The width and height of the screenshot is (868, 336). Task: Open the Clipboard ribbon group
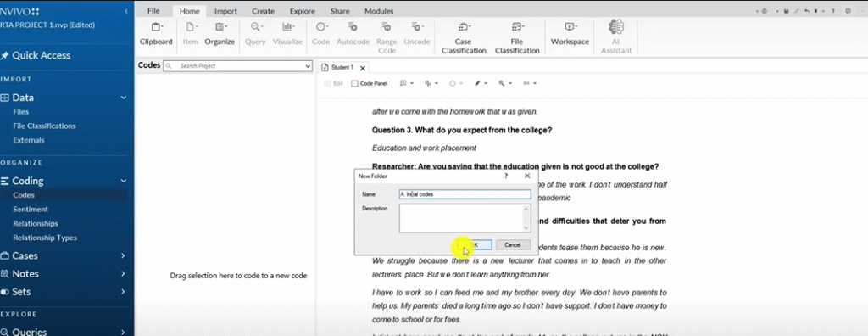pyautogui.click(x=156, y=33)
